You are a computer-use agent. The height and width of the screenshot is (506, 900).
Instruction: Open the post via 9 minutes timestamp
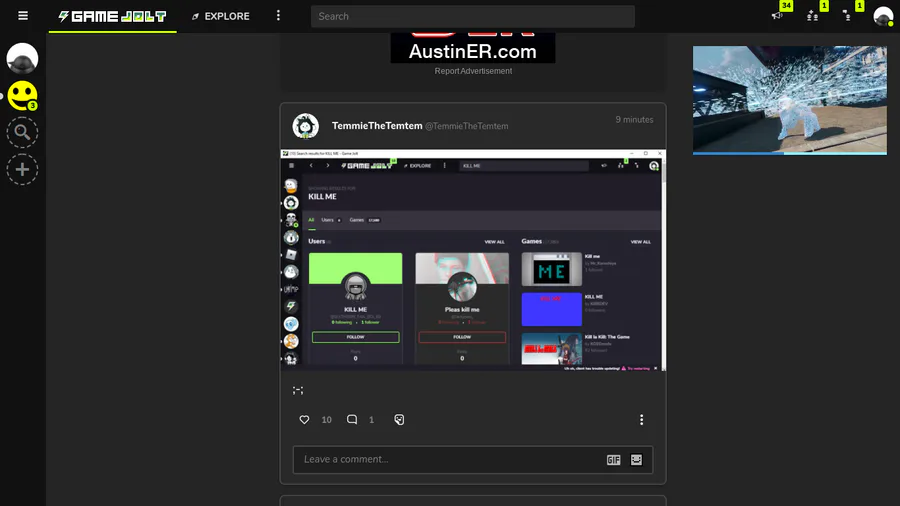(634, 119)
